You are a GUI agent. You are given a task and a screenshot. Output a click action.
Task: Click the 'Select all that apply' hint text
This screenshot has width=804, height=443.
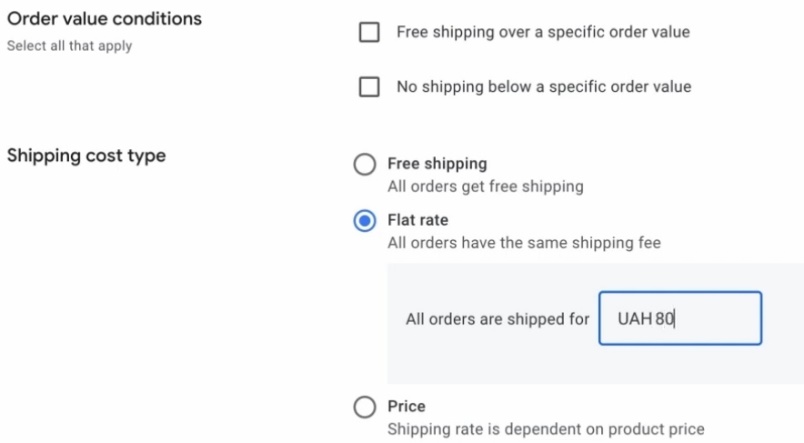[x=69, y=45]
